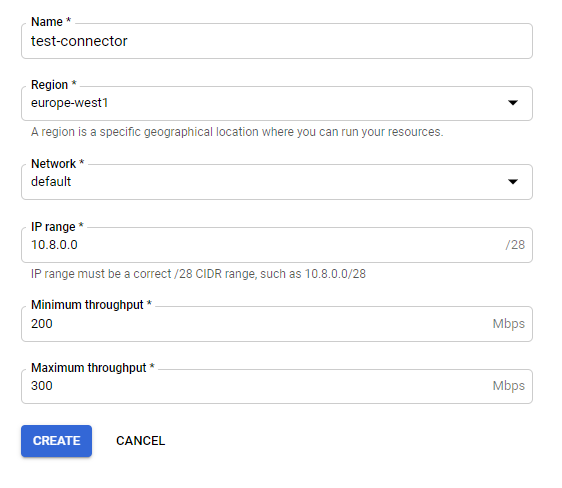The height and width of the screenshot is (488, 562).
Task: Click the Region field label
Action: [54, 85]
